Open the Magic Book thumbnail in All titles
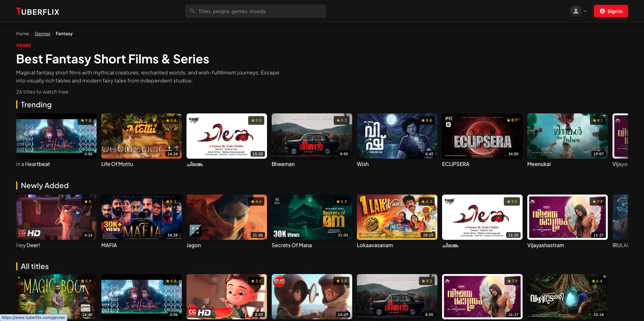The height and width of the screenshot is (321, 644). pyautogui.click(x=56, y=297)
